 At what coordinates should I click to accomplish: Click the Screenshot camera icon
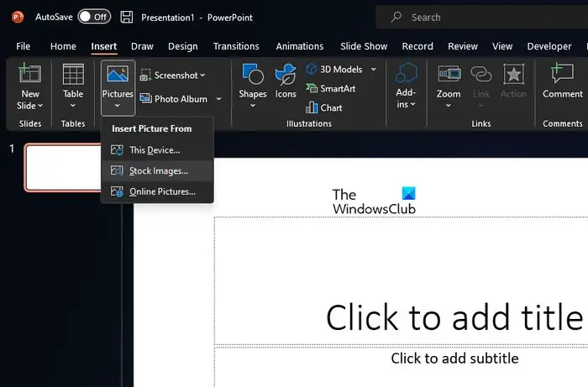pyautogui.click(x=145, y=75)
